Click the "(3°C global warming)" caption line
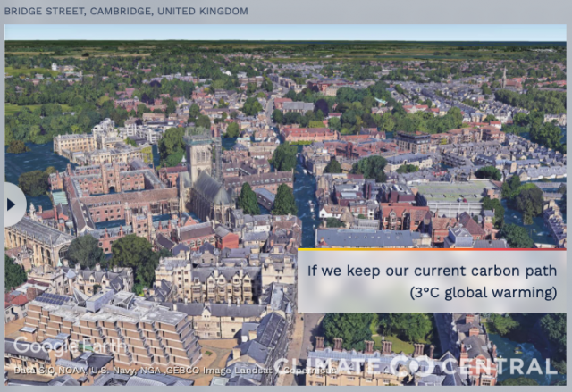 click(x=483, y=293)
